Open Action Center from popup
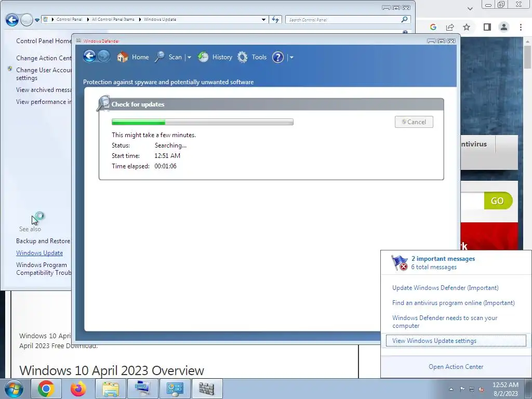This screenshot has height=399, width=532. (456, 367)
